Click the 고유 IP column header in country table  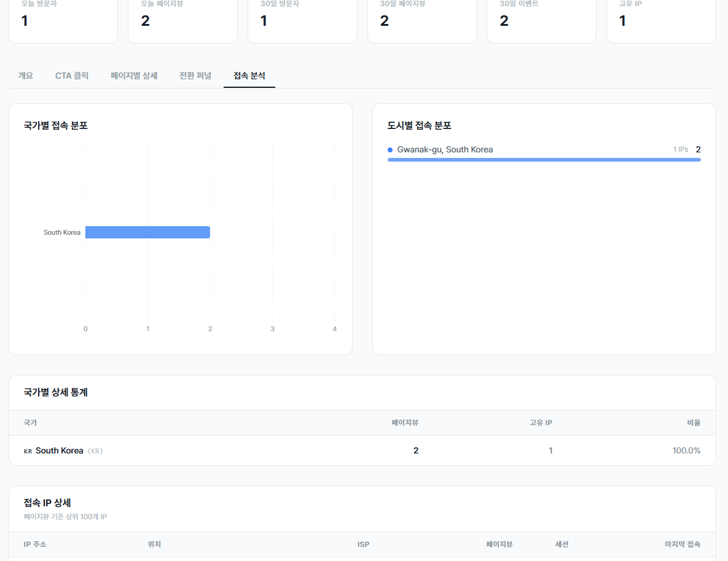541,423
